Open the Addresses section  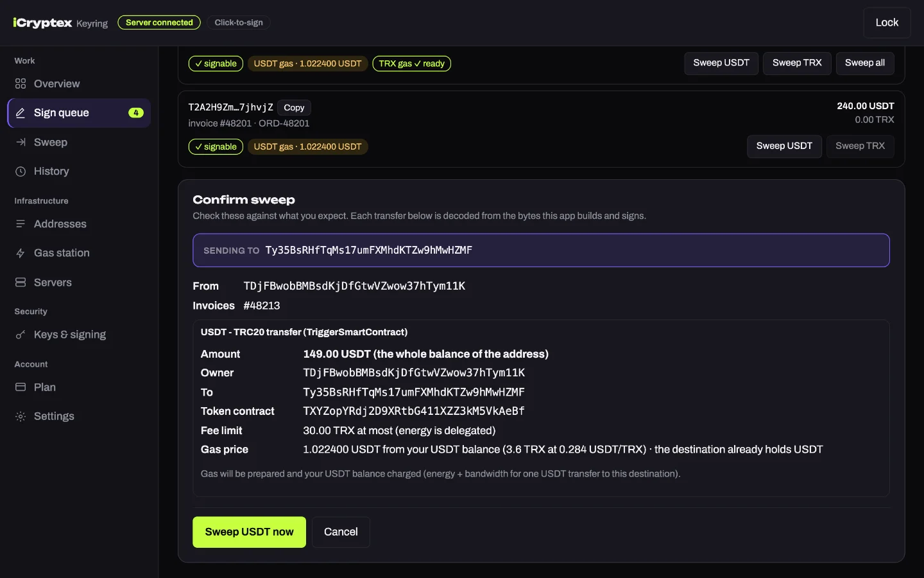pos(79,223)
